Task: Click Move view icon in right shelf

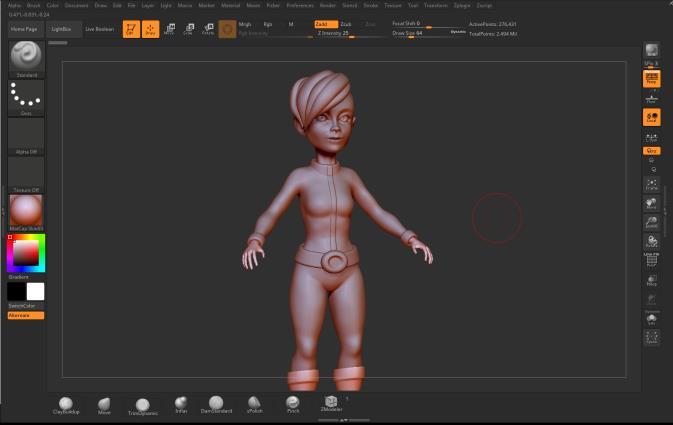Action: pos(652,203)
